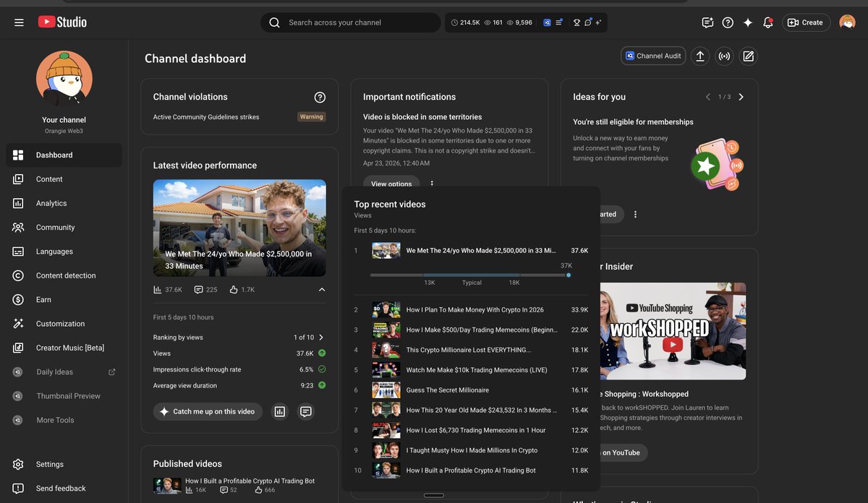Open the memberships idea three-dot menu
The height and width of the screenshot is (503, 868).
pos(635,214)
